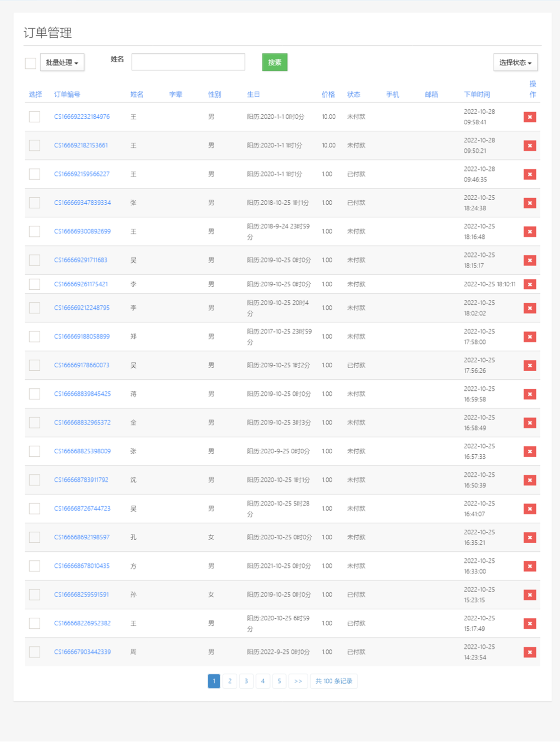The width and height of the screenshot is (560, 742).
Task: Delete order CS166667903442339
Action: pos(530,652)
